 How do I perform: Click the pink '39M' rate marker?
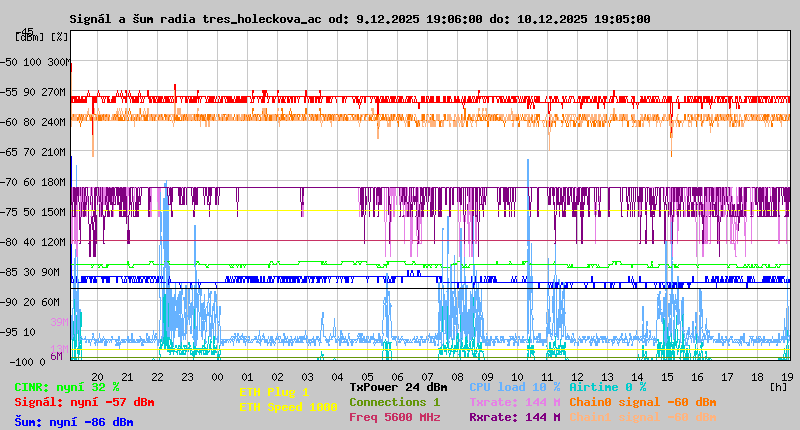(59, 322)
